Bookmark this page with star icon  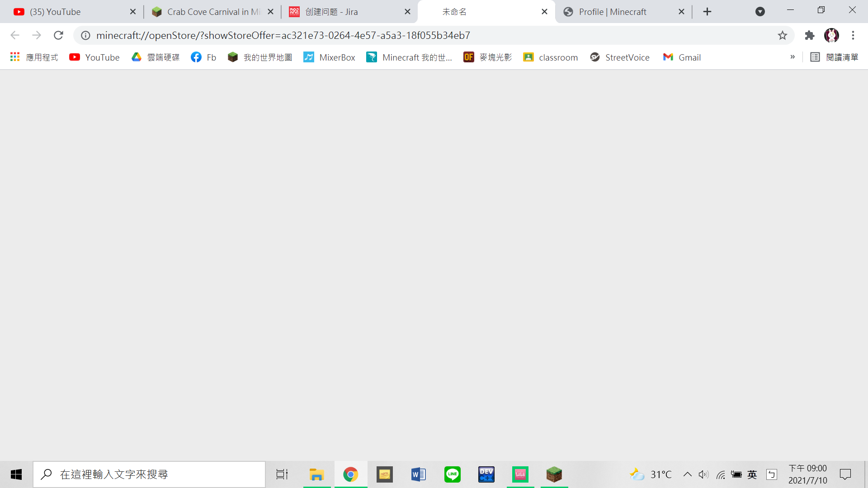[x=783, y=35]
